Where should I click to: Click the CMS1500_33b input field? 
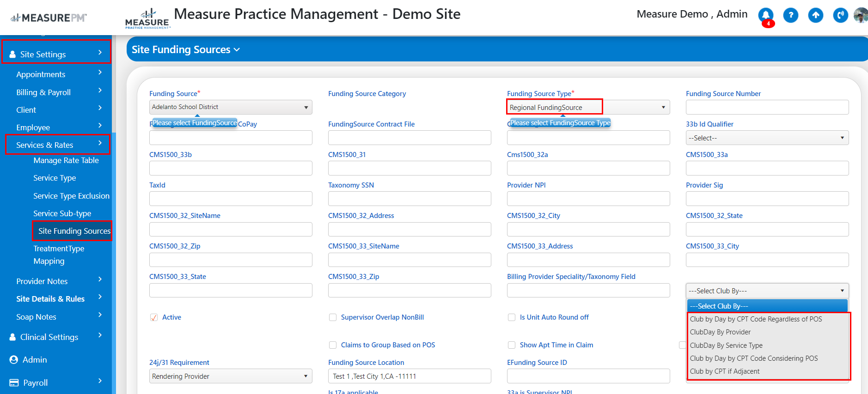tap(231, 168)
